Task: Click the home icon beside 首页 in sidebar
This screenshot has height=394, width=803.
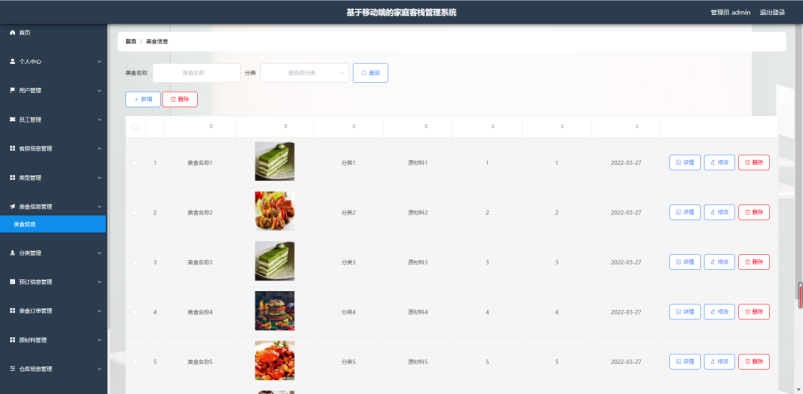Action: [13, 32]
